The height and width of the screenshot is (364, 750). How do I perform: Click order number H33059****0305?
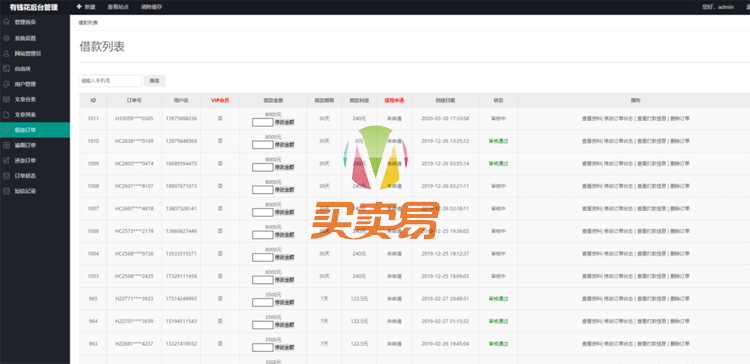coord(134,119)
